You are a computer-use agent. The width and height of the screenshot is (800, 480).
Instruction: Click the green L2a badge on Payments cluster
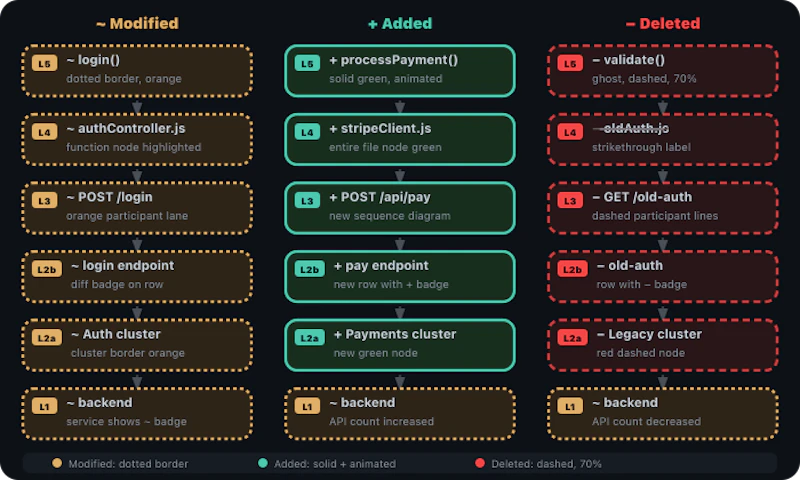310,338
